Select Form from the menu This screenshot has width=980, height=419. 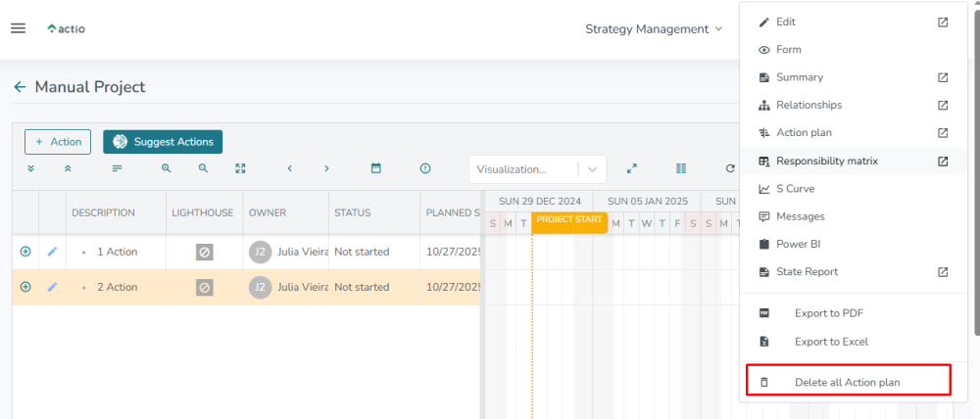(854, 49)
